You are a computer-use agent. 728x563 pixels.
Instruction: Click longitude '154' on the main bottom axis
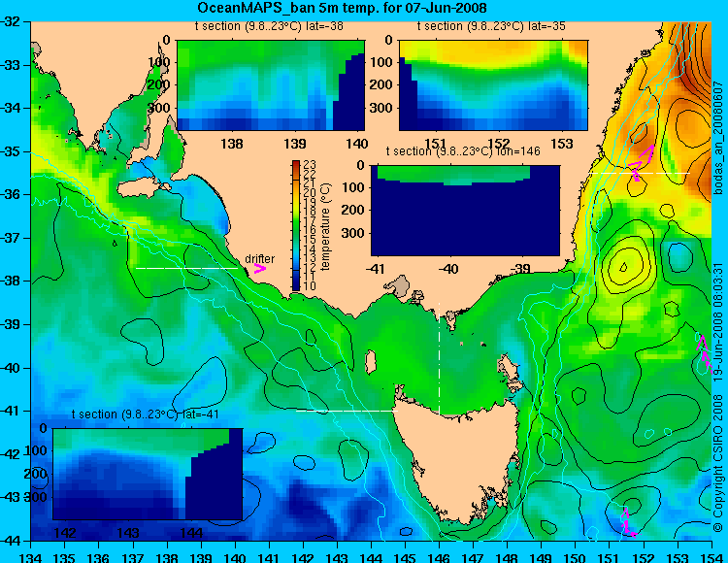click(711, 557)
